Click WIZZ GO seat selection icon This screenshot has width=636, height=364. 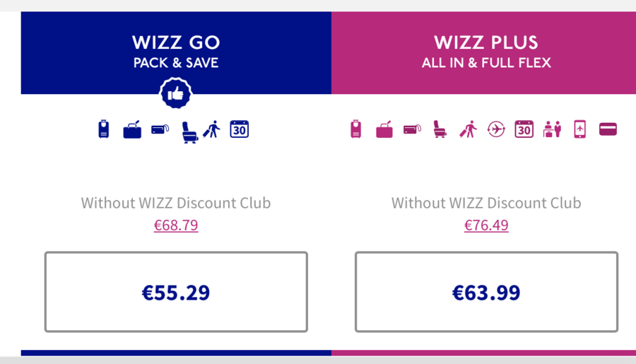189,132
